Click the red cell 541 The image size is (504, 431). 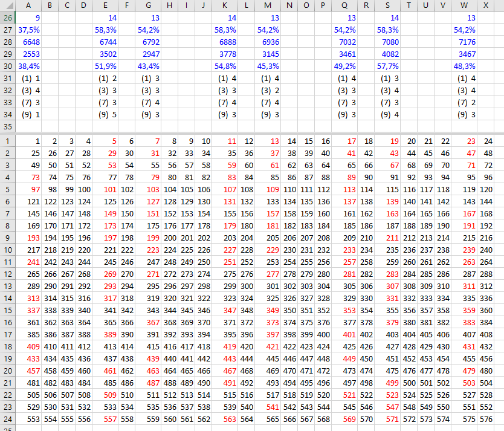pyautogui.click(x=268, y=407)
